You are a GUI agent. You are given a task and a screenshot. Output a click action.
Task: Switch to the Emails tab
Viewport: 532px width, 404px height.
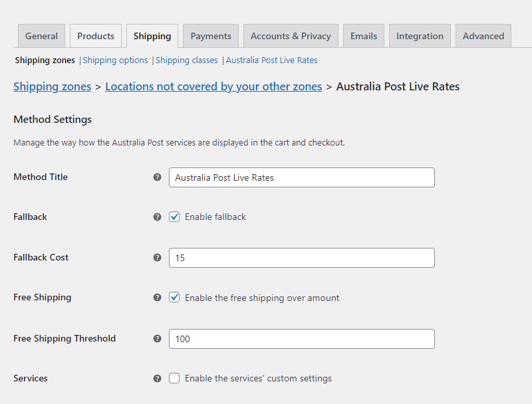click(364, 36)
